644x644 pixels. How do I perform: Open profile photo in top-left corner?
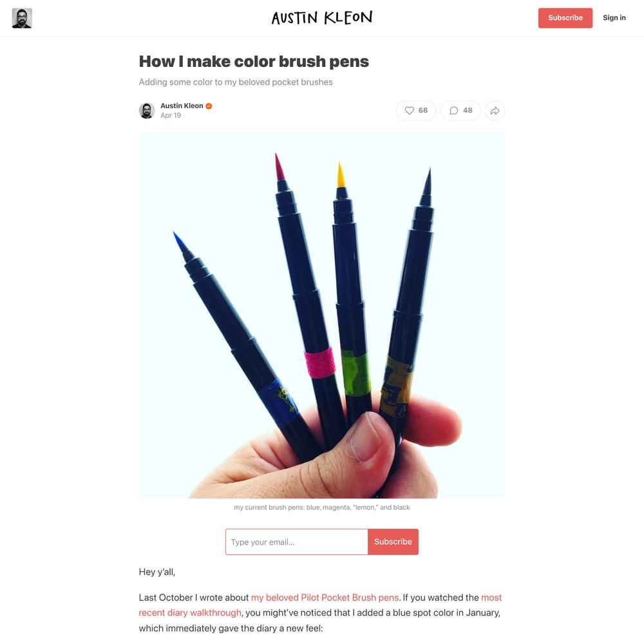[22, 18]
